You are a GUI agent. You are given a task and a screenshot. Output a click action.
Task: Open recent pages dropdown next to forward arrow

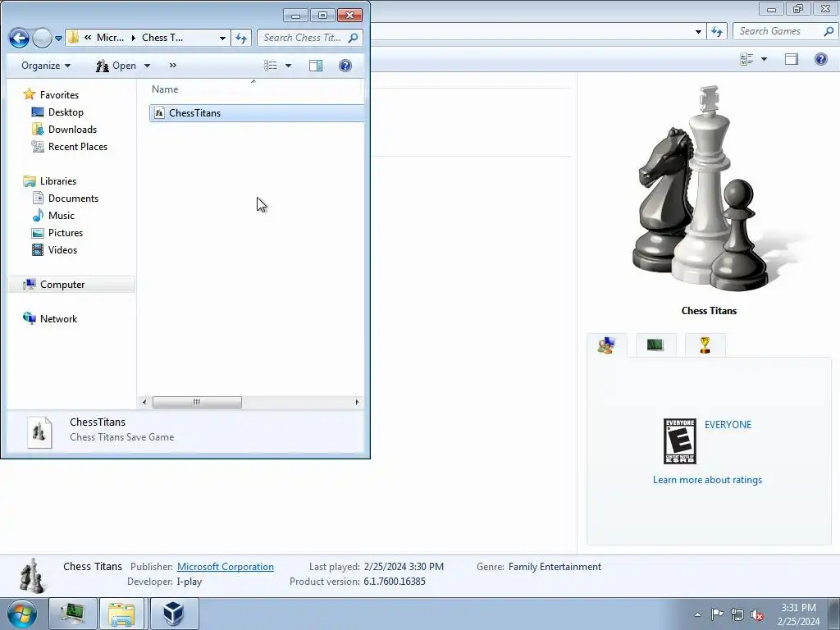tap(58, 38)
